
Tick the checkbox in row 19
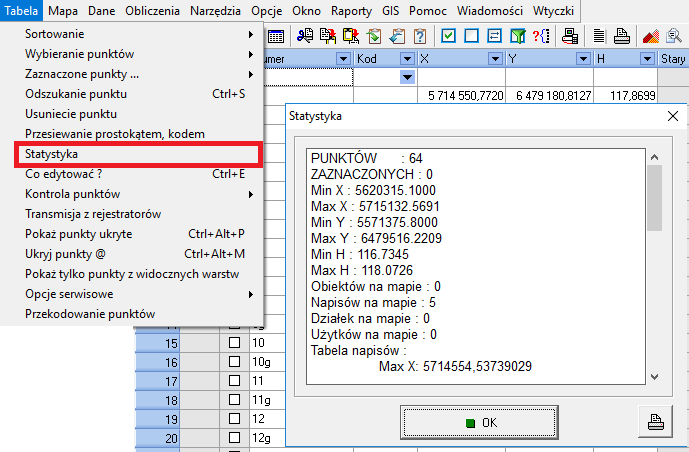235,419
